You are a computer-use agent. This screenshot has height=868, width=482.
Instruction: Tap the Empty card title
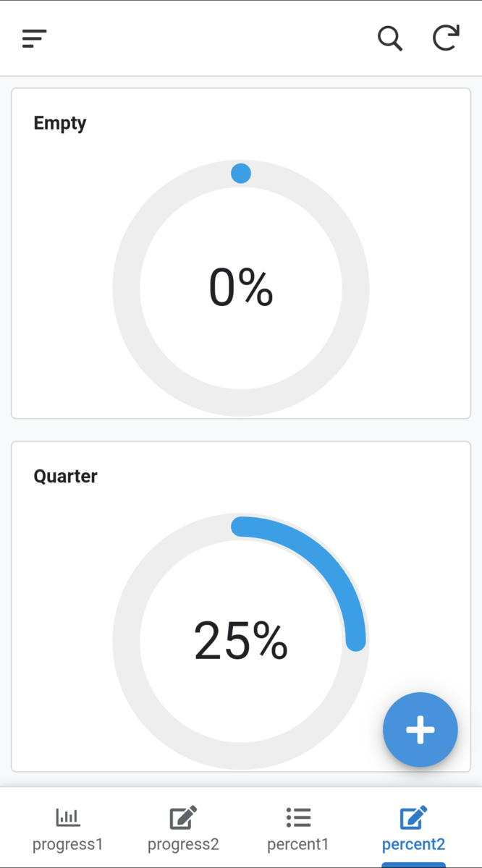point(60,123)
